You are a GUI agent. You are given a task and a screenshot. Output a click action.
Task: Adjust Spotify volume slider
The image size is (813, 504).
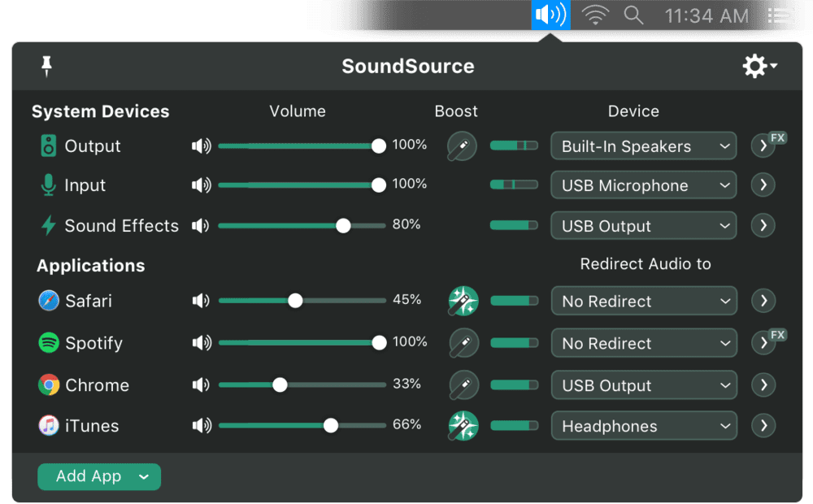[302, 343]
